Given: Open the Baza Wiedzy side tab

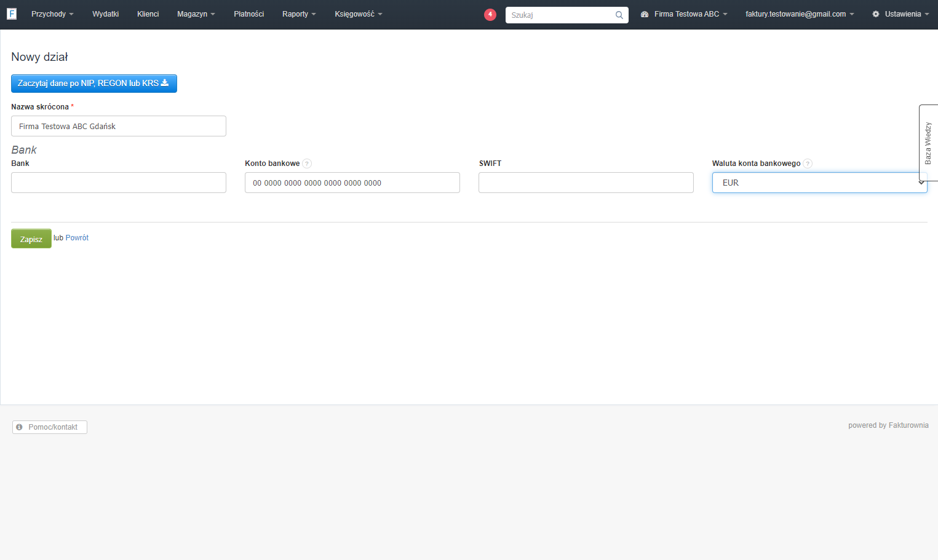Looking at the screenshot, I should [x=928, y=143].
